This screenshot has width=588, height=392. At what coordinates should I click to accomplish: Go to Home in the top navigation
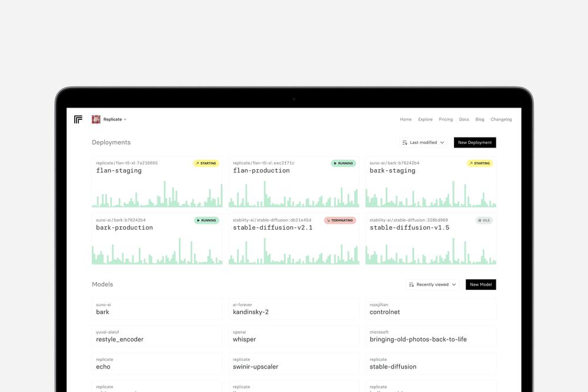click(x=406, y=119)
